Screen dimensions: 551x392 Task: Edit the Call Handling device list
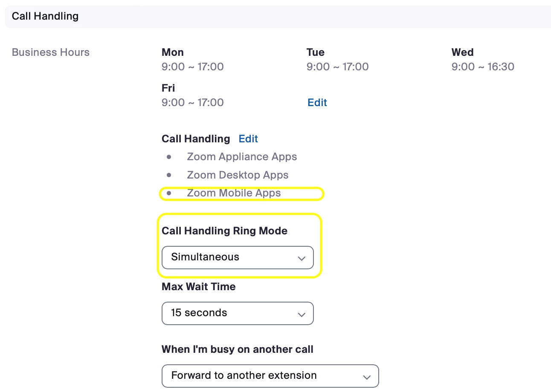248,139
